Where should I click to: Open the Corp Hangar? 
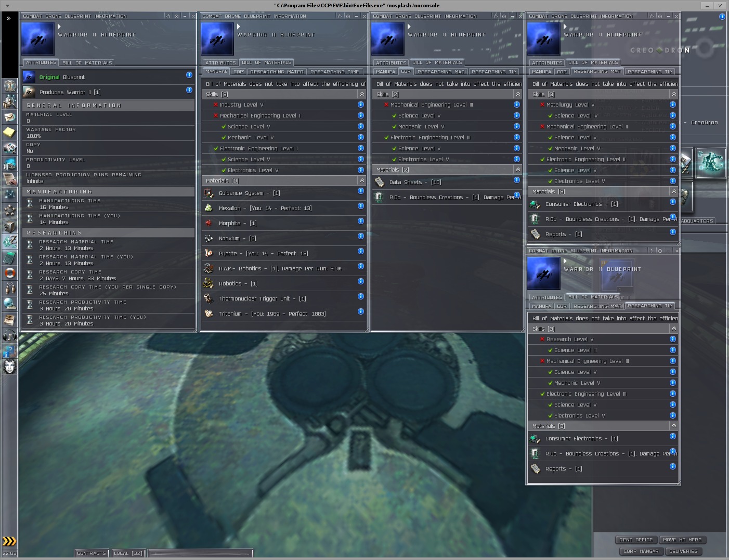pyautogui.click(x=641, y=551)
